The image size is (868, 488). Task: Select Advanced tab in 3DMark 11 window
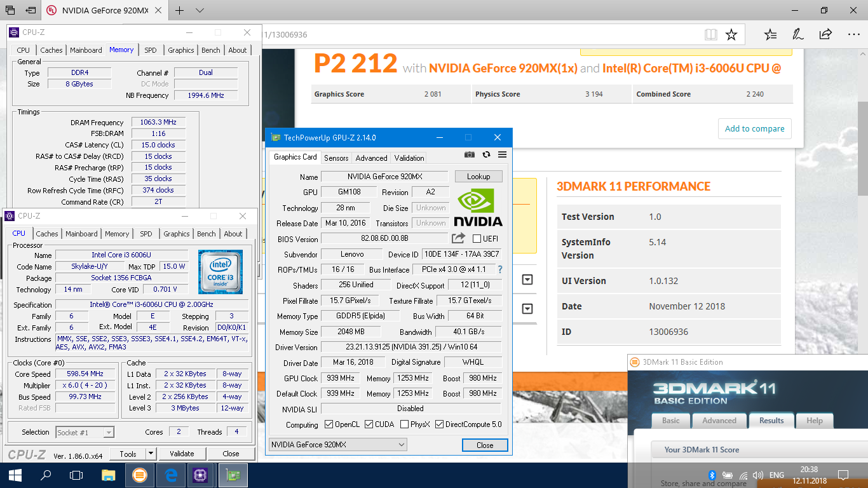pyautogui.click(x=719, y=421)
